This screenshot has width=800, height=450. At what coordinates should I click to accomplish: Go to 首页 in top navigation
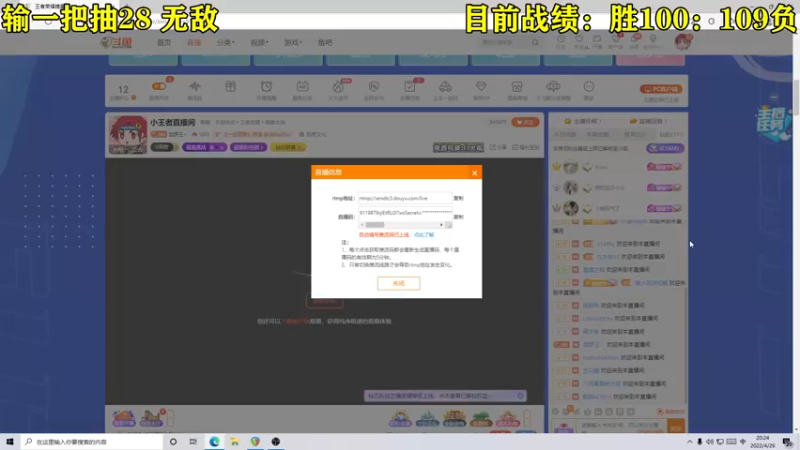click(x=164, y=42)
